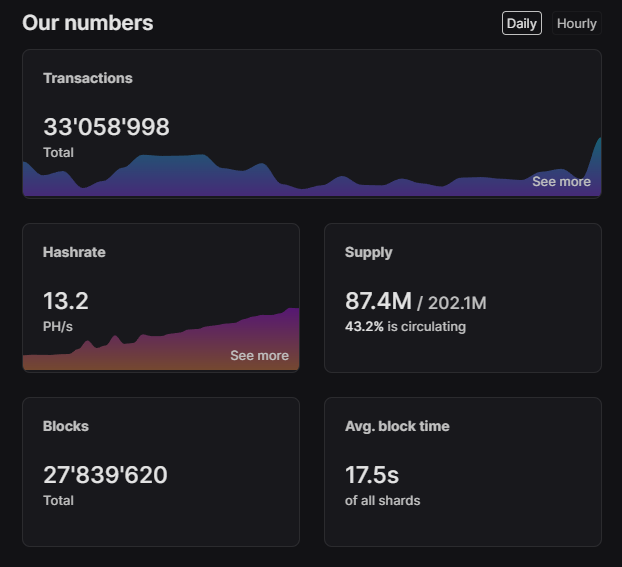
Task: Click the Our numbers heading
Action: coord(88,23)
